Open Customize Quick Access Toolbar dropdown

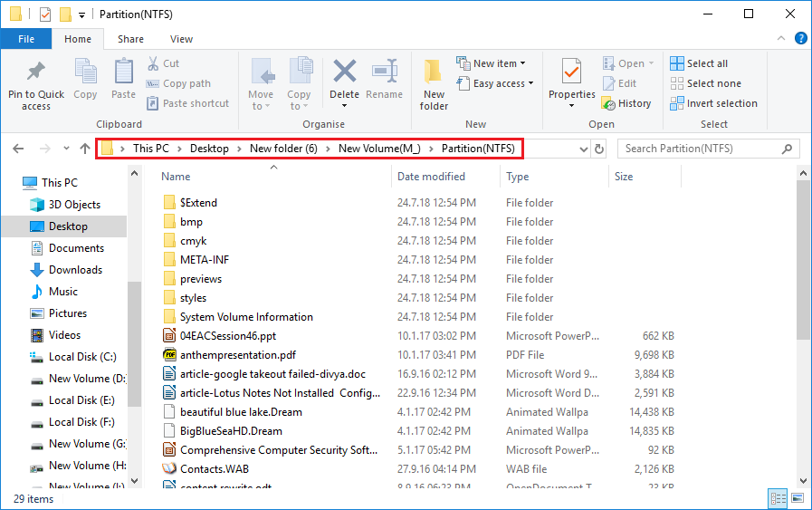tap(81, 15)
